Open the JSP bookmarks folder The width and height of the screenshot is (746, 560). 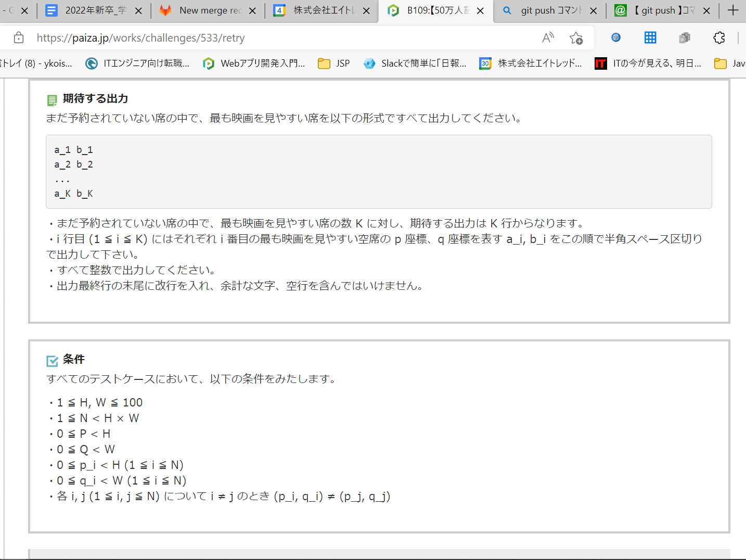click(334, 63)
